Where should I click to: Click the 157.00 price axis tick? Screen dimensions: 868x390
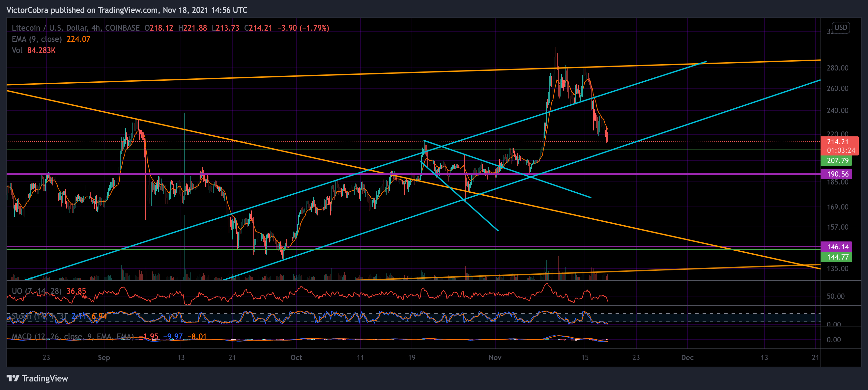tap(837, 227)
